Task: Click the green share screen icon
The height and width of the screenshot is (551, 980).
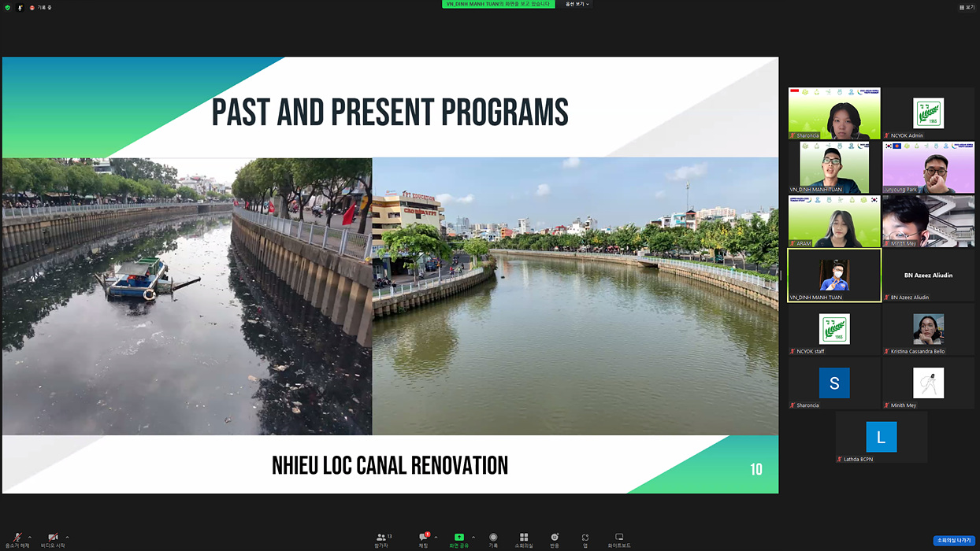Action: pyautogui.click(x=459, y=538)
